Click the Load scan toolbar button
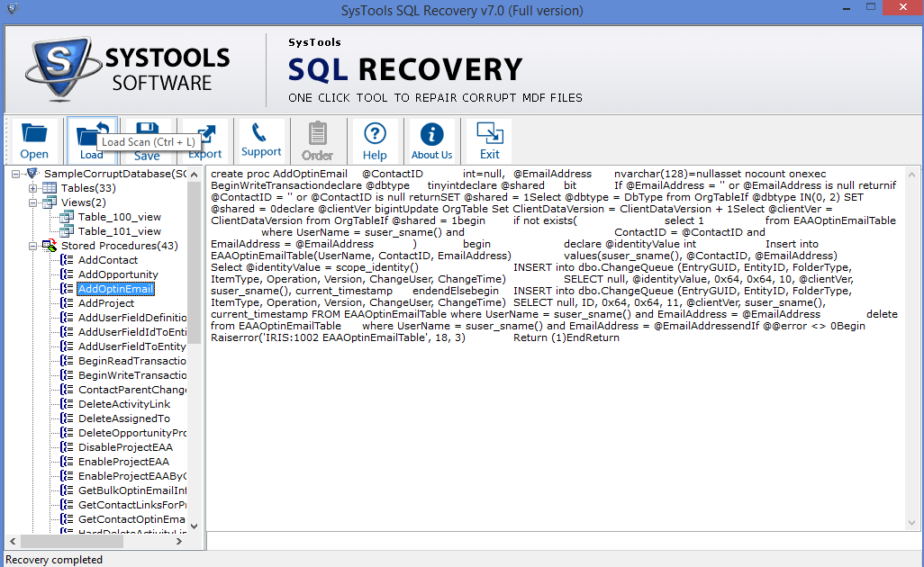This screenshot has width=924, height=567. point(91,141)
